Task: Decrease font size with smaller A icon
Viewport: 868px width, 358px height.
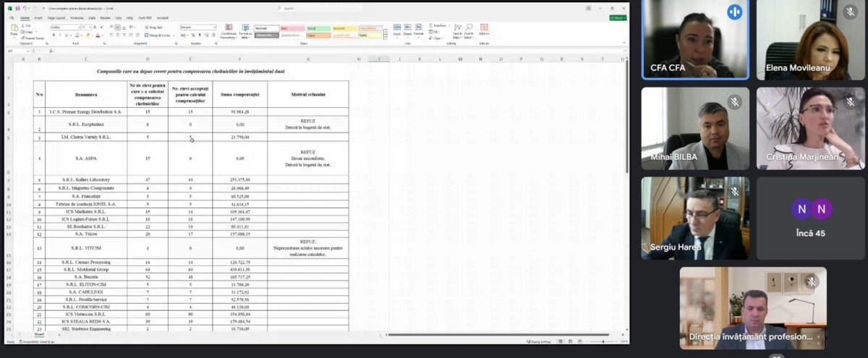Action: point(101,27)
